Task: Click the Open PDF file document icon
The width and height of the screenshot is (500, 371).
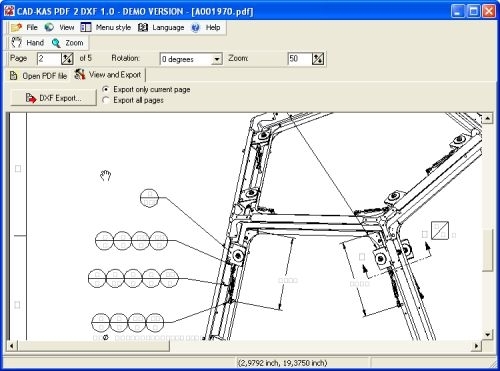Action: [13, 76]
